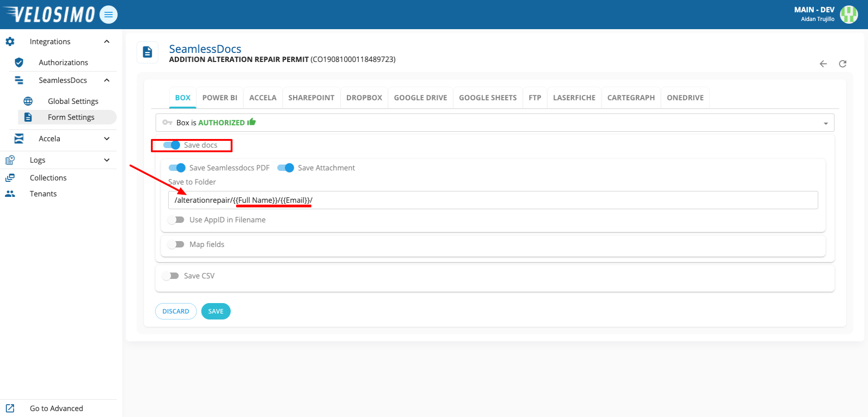Click the ADDITION ALTERATION REPAIR PERMIT subtitle

tap(239, 60)
